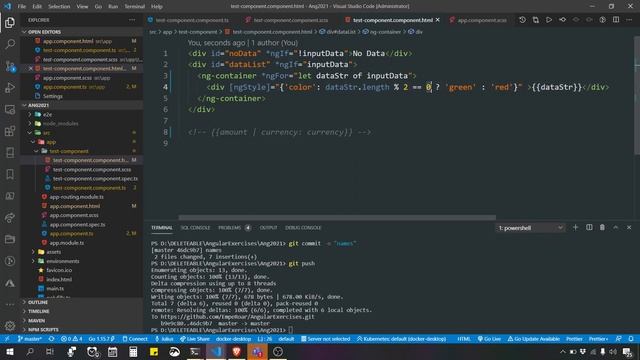The height and width of the screenshot is (360, 640).
Task: Switch to test-component.component.ts editor tab
Action: tap(191, 20)
